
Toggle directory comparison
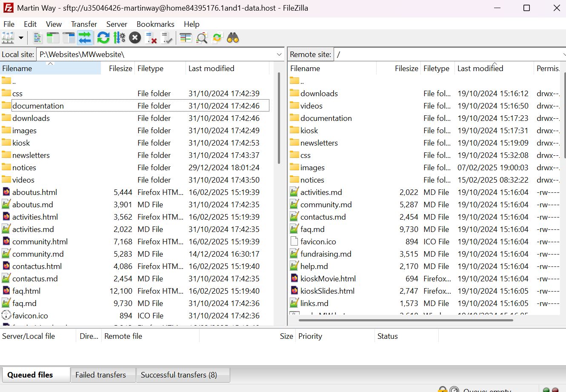202,38
